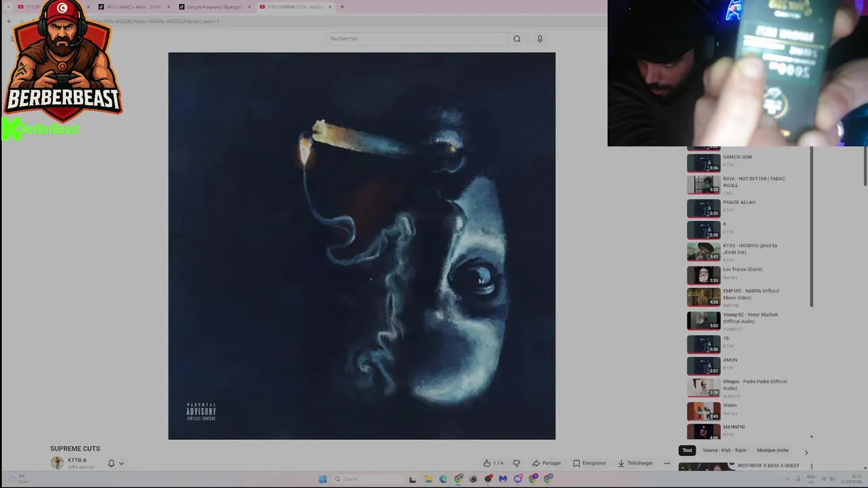
Task: Open a new browser tab
Action: (342, 7)
